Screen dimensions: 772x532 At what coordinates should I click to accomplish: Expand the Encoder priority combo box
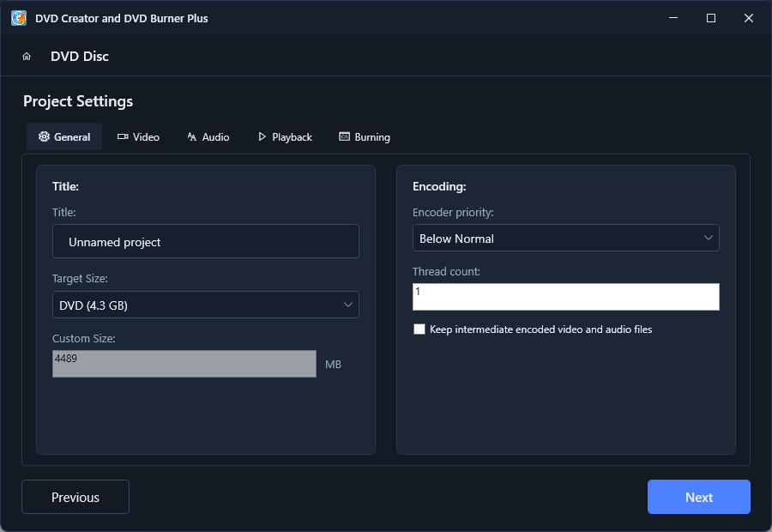[566, 238]
